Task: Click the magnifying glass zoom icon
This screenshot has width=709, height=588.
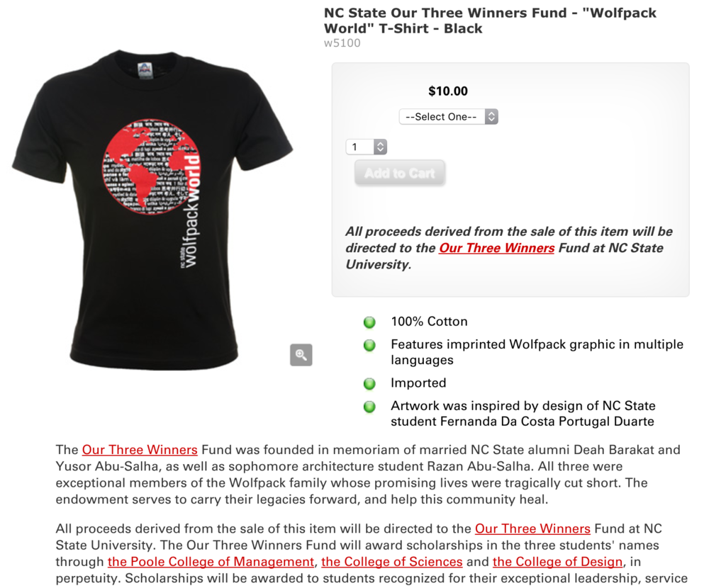Action: (301, 355)
